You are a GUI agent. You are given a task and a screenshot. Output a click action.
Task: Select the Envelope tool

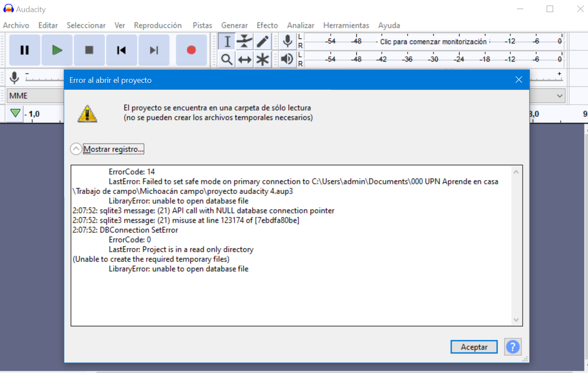coord(244,41)
